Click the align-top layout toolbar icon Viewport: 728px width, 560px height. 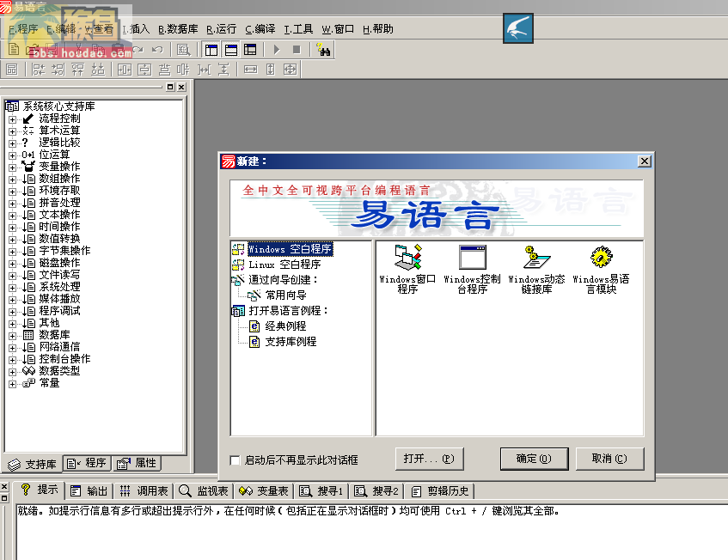tap(77, 70)
